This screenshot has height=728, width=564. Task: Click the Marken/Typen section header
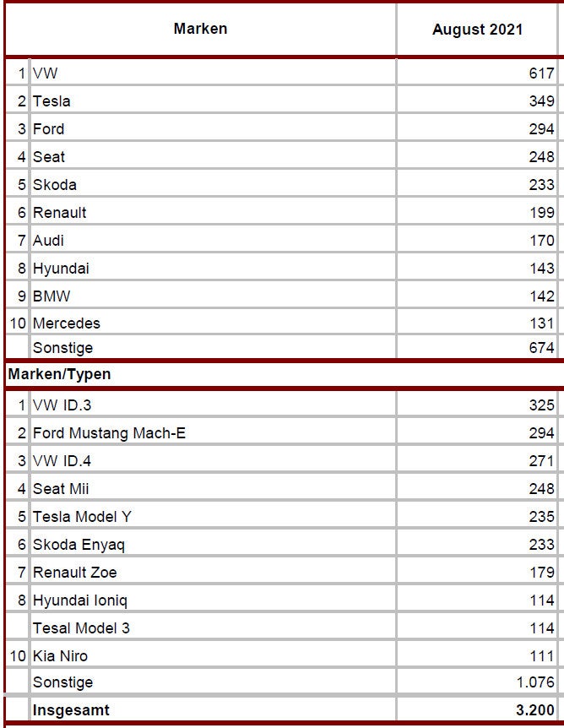[59, 374]
